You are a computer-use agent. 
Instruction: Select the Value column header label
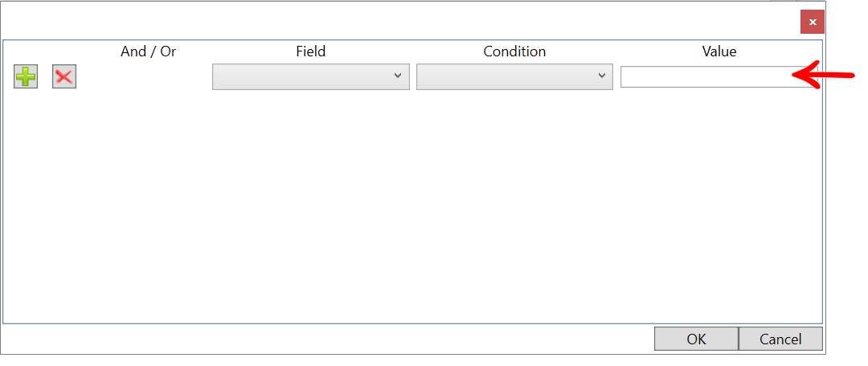pyautogui.click(x=719, y=51)
